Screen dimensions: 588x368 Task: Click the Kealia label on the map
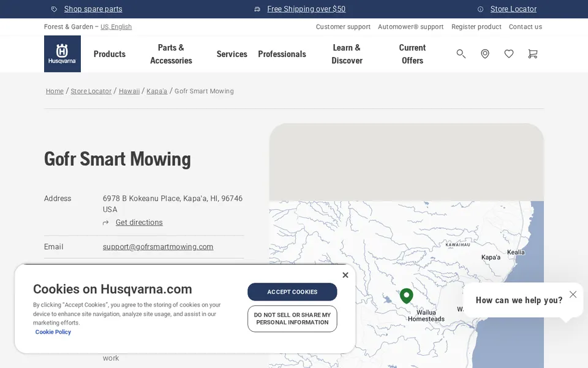tap(516, 252)
